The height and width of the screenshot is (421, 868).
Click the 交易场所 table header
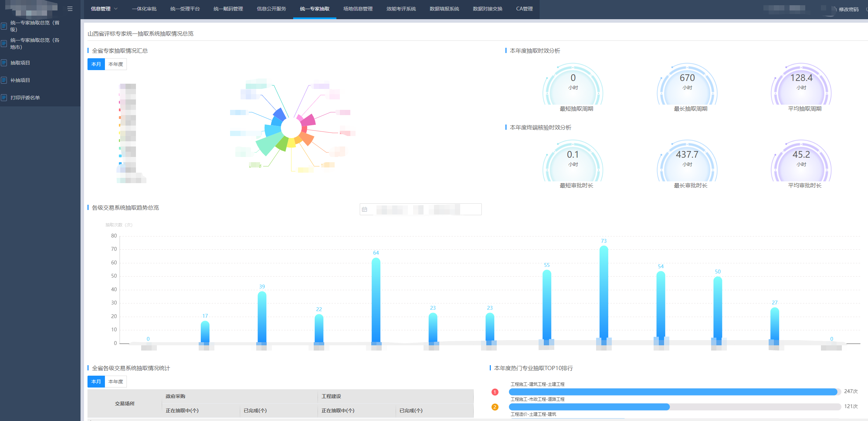click(x=125, y=404)
